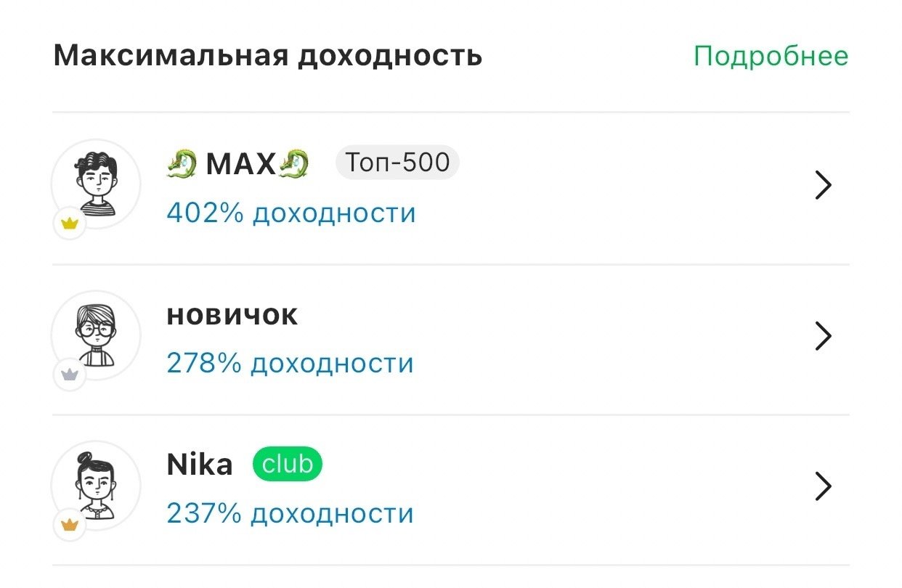
Task: Click the green club badge
Action: coord(288,464)
